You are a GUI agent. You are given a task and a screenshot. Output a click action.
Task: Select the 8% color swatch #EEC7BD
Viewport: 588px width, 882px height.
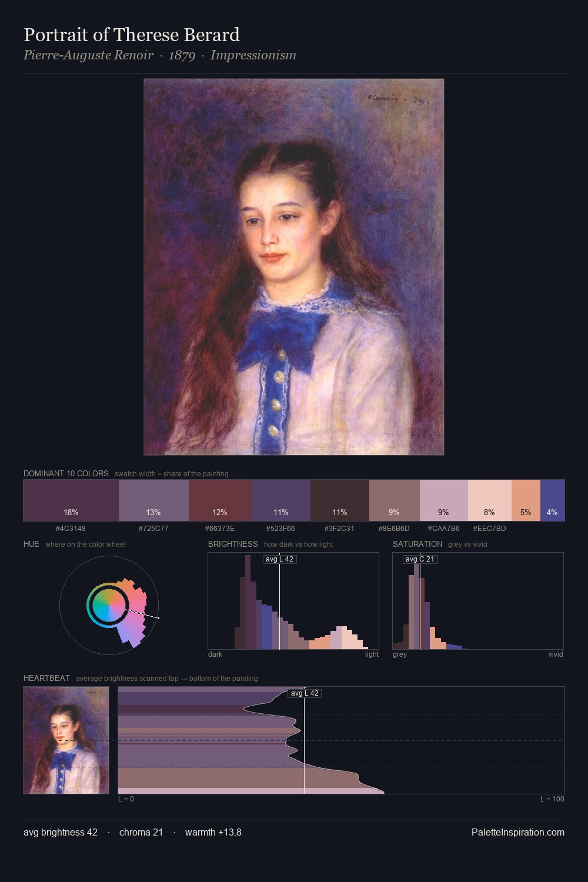[490, 500]
